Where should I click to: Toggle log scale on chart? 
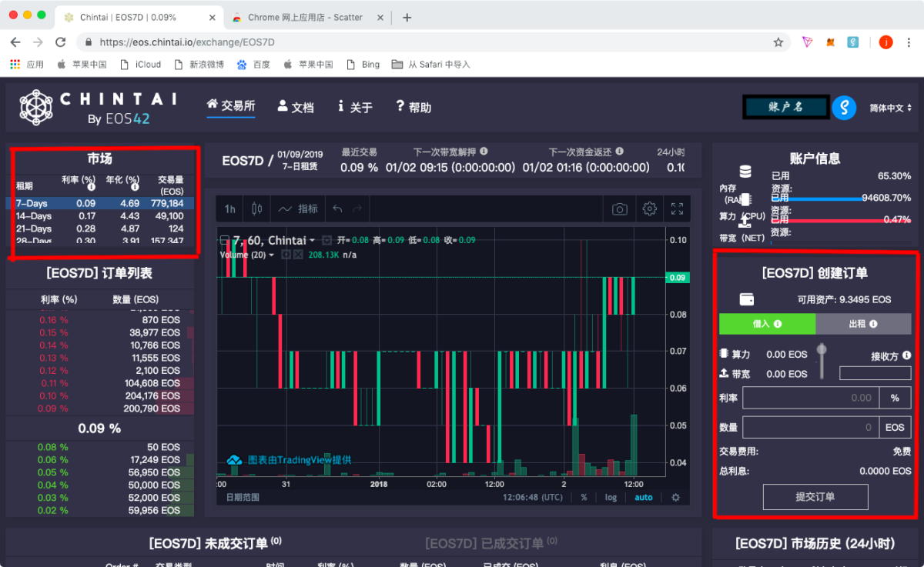coord(611,497)
